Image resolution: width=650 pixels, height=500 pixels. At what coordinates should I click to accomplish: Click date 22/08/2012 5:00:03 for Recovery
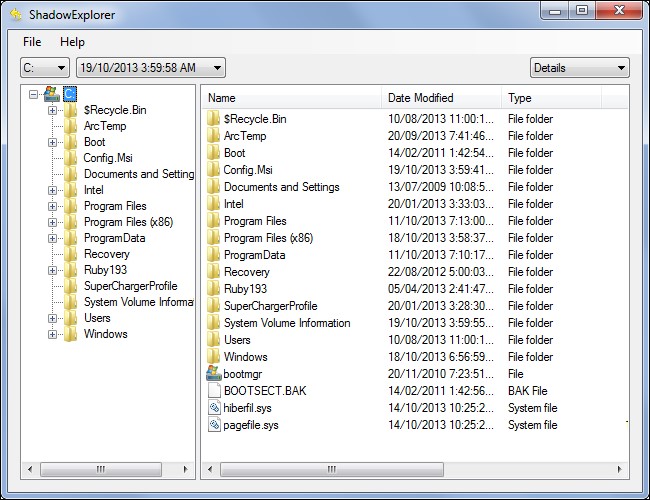tap(441, 272)
